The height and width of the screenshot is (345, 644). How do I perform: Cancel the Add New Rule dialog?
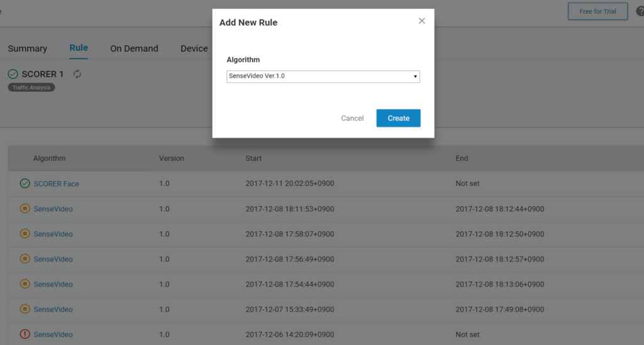352,118
